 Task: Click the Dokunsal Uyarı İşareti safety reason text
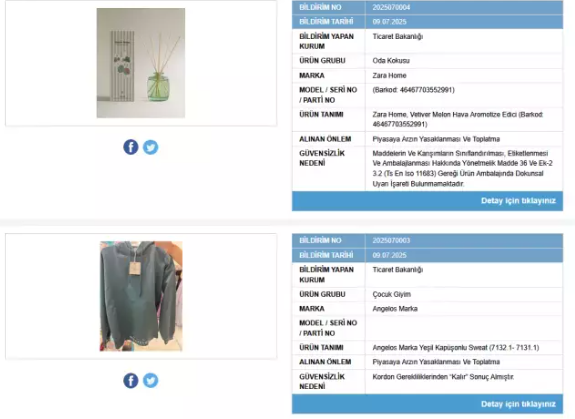[462, 168]
